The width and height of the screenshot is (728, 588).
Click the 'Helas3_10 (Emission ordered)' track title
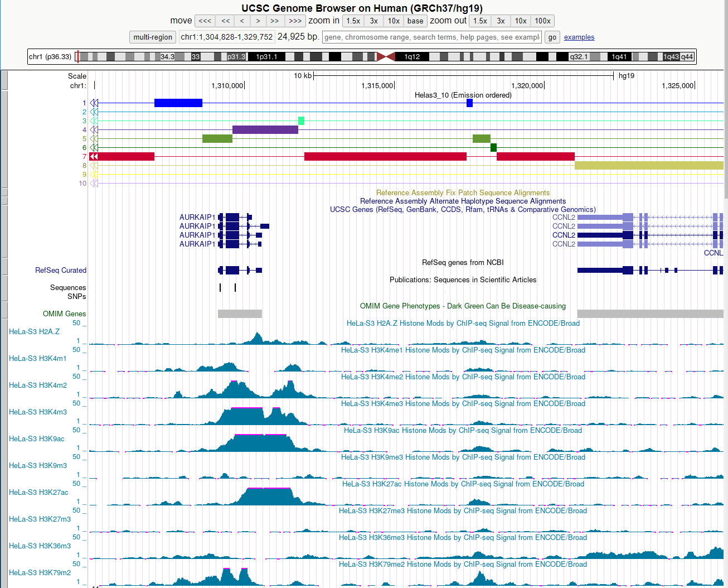463,95
